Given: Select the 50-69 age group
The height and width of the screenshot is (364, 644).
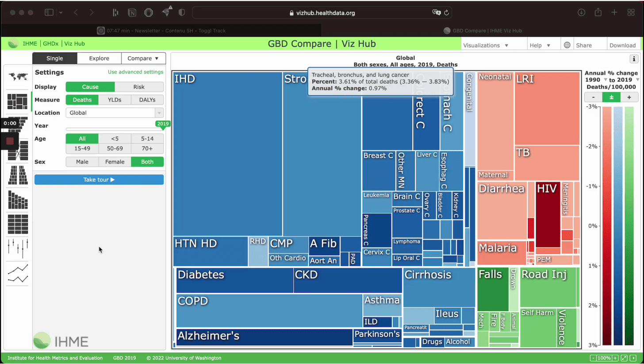Looking at the screenshot, I should tap(115, 149).
